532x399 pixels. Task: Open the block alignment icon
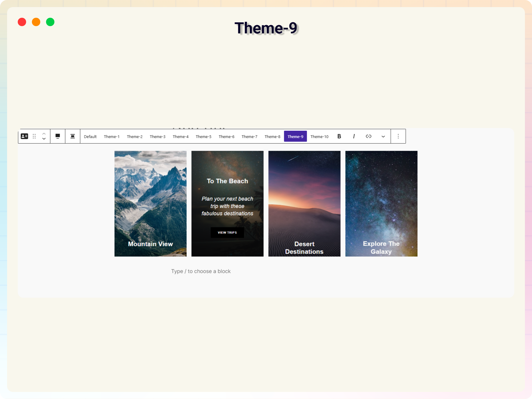coord(58,136)
